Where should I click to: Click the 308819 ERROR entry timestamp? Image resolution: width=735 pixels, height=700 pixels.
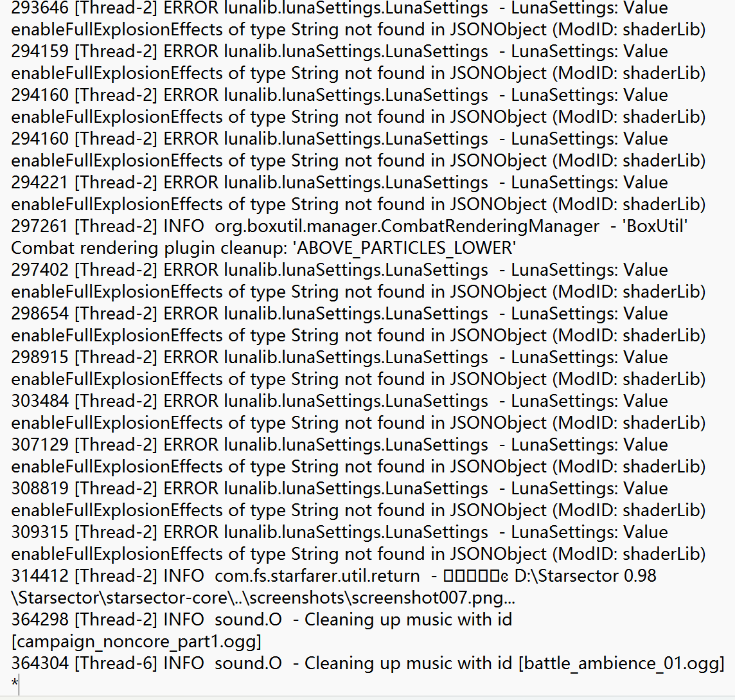pos(40,489)
